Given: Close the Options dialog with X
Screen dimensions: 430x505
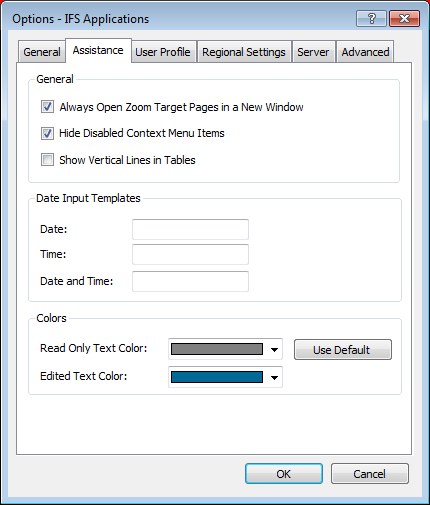Looking at the screenshot, I should [x=404, y=18].
